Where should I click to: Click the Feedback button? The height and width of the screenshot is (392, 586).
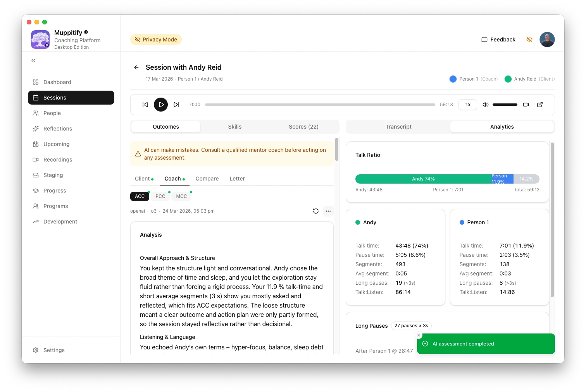tap(498, 40)
